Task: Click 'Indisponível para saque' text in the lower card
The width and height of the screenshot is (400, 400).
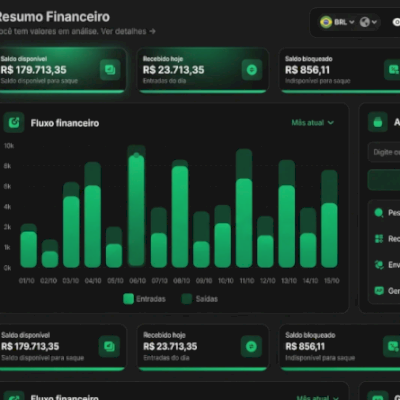Action: 320,358
